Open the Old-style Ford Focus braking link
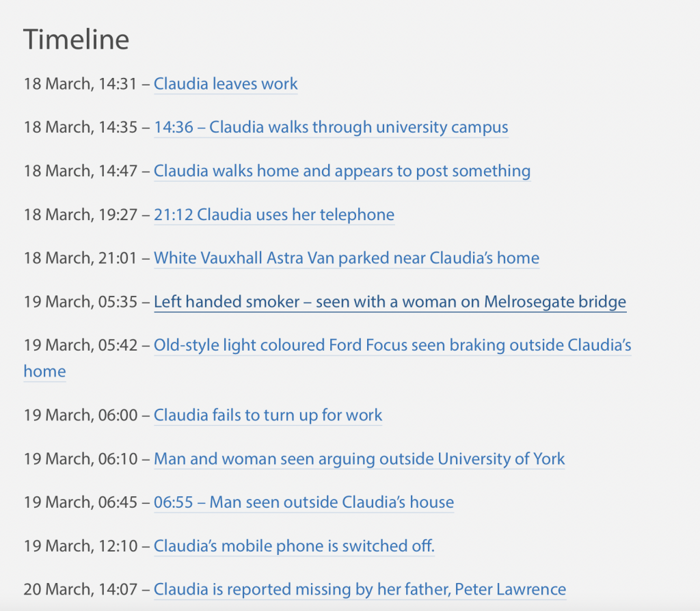The height and width of the screenshot is (611, 700). 392,346
